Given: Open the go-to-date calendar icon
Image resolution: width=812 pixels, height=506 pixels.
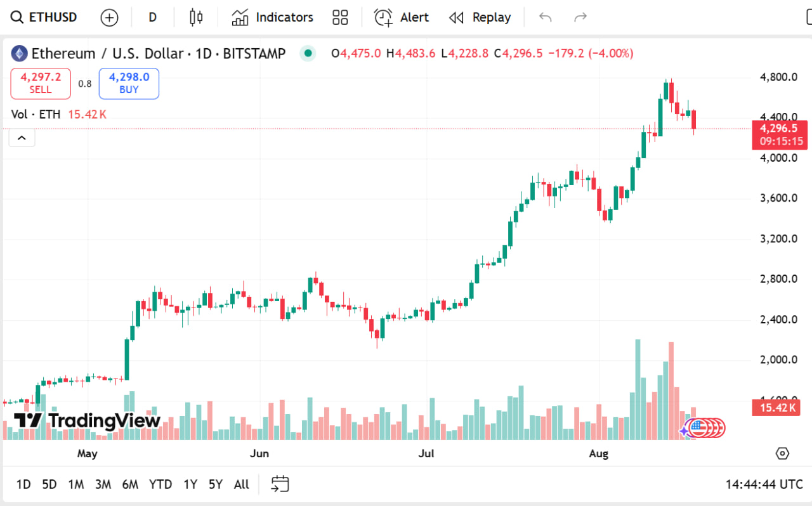Looking at the screenshot, I should 280,484.
